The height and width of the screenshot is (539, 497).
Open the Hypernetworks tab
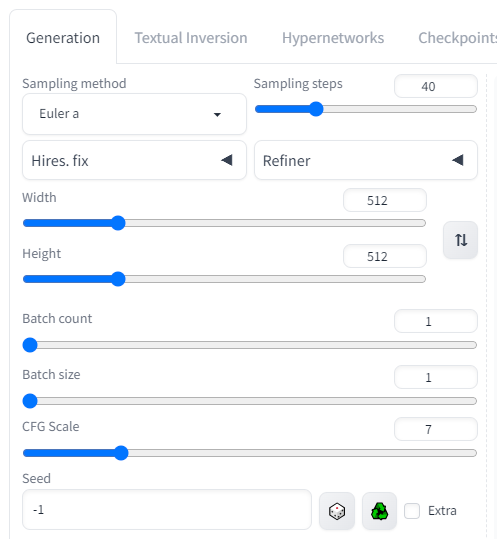pos(333,38)
